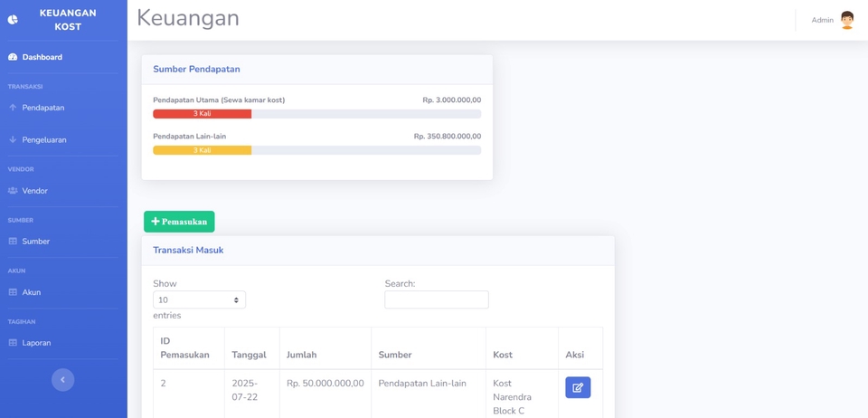Click the Laporan table icon

13,343
